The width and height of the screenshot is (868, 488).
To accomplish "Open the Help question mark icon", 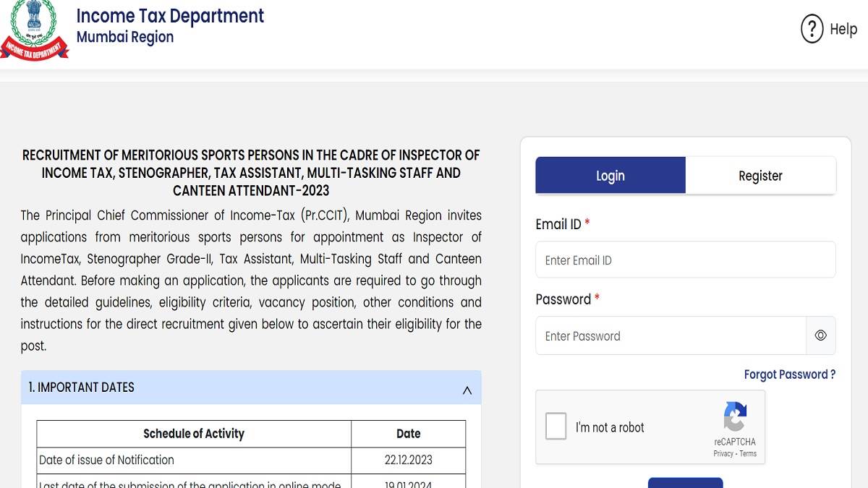I will tap(812, 30).
